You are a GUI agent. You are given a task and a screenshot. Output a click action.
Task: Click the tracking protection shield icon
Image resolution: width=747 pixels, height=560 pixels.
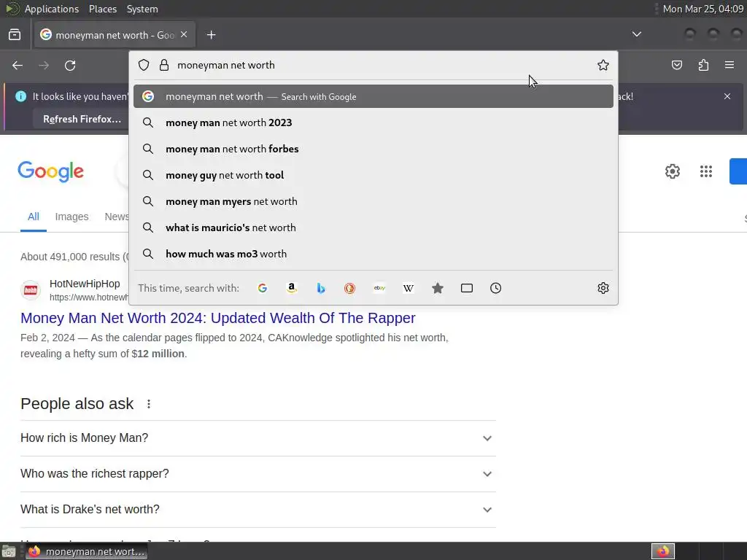(144, 65)
